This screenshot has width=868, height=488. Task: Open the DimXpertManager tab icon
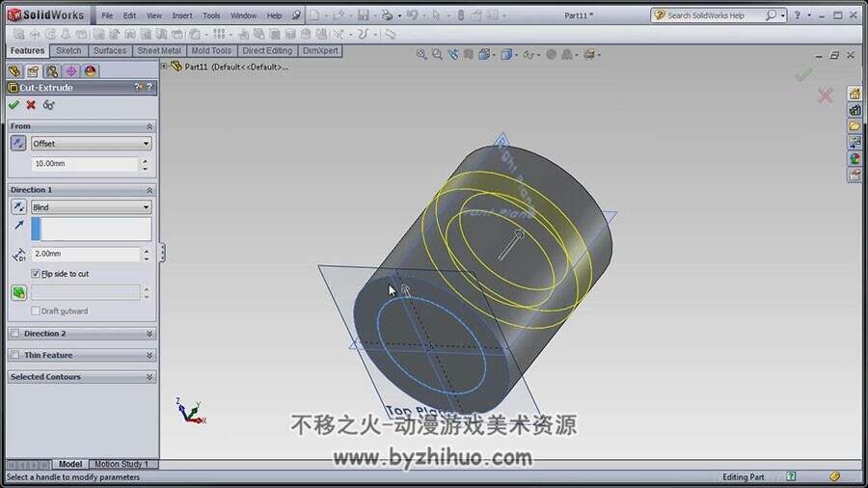[x=70, y=70]
